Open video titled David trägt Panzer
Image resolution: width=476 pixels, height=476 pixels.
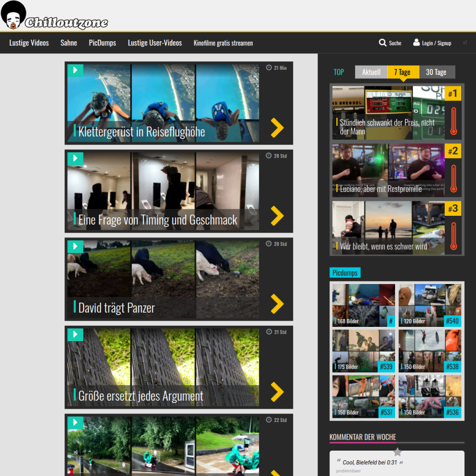(x=116, y=308)
